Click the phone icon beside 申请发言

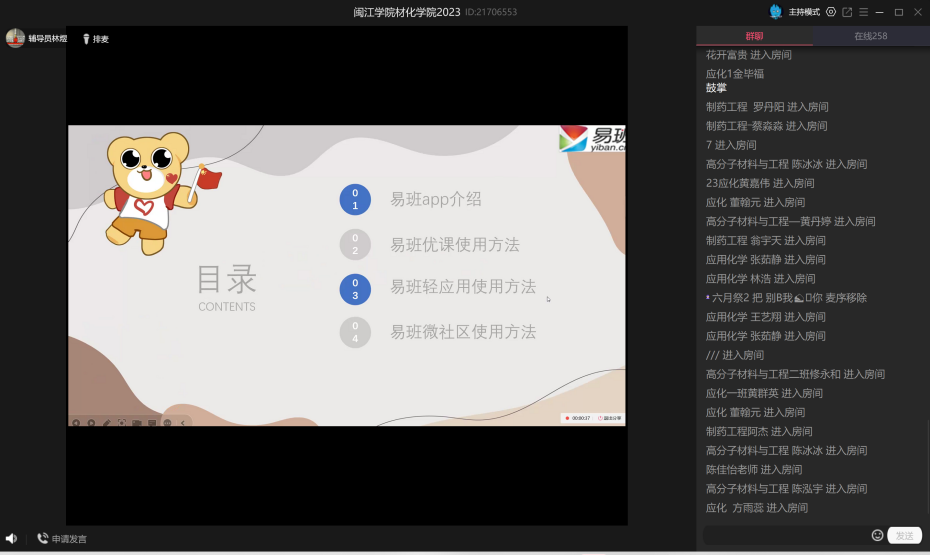pyautogui.click(x=42, y=538)
